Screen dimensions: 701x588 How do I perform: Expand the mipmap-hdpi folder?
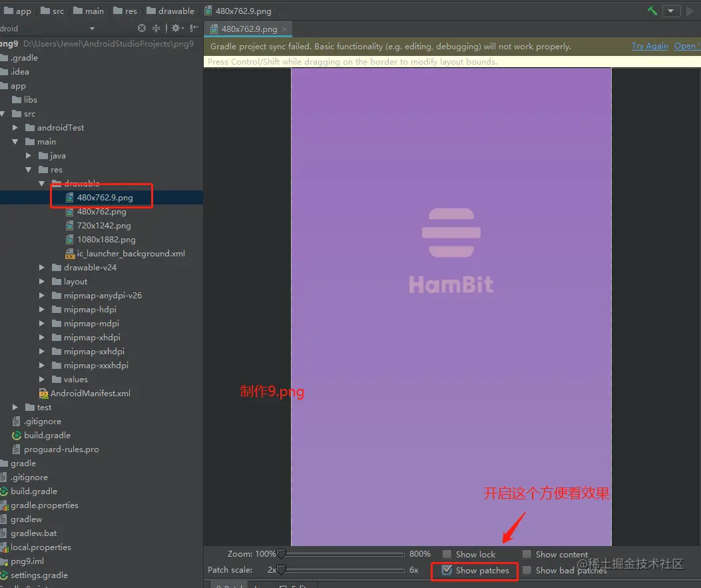[x=41, y=310]
